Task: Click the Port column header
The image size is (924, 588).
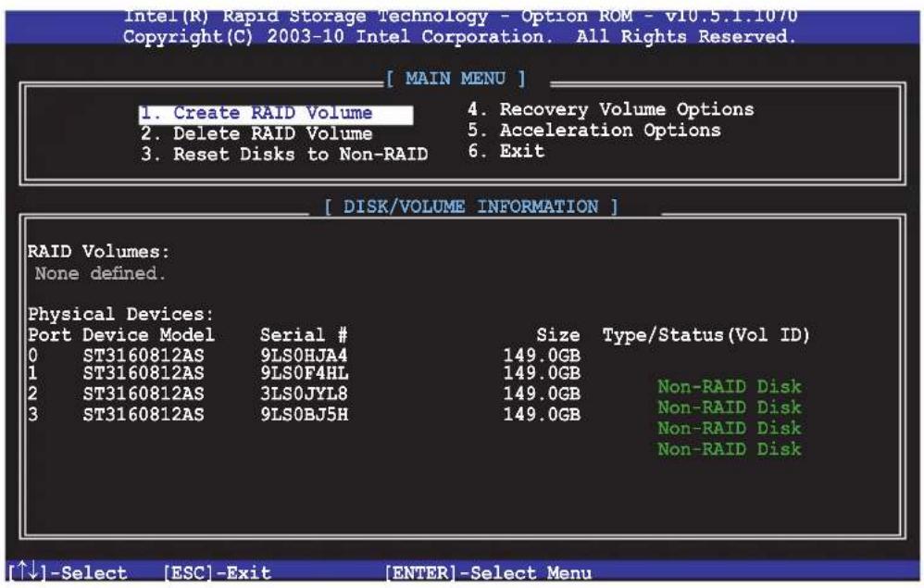Action: pos(49,335)
